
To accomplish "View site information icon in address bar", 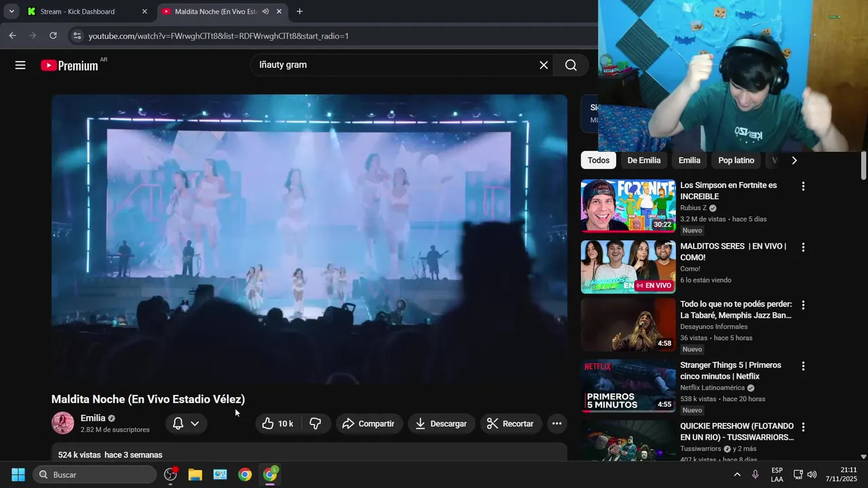I will (x=77, y=35).
